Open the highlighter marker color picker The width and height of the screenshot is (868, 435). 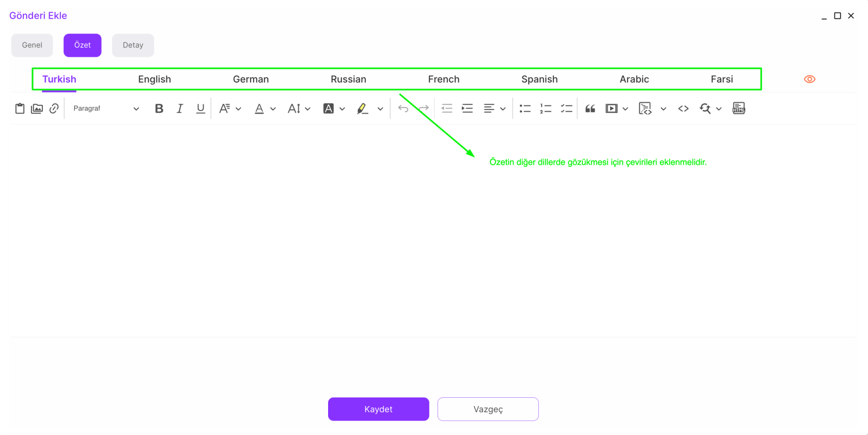tap(380, 109)
